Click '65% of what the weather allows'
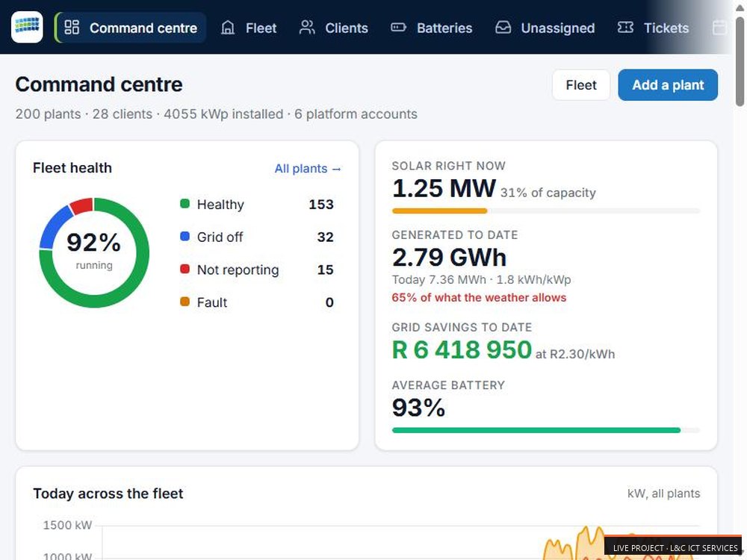This screenshot has height=560, width=747. click(x=479, y=298)
